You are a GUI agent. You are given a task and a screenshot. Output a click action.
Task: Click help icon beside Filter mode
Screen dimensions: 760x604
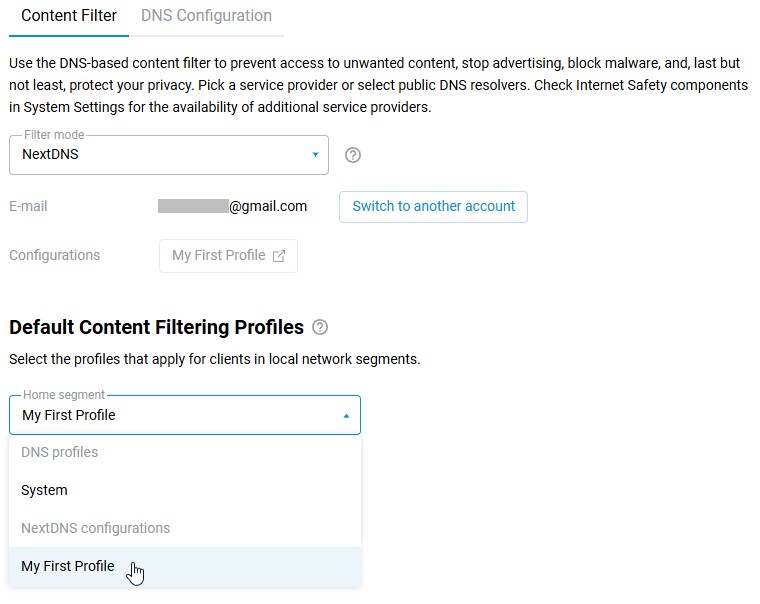click(x=352, y=155)
